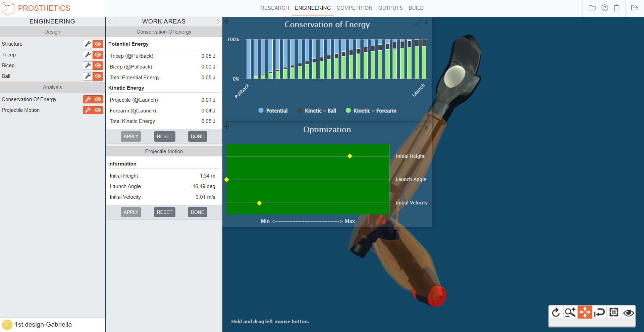This screenshot has width=644, height=332.
Task: Switch to the COMPETITION tab
Action: 354,8
